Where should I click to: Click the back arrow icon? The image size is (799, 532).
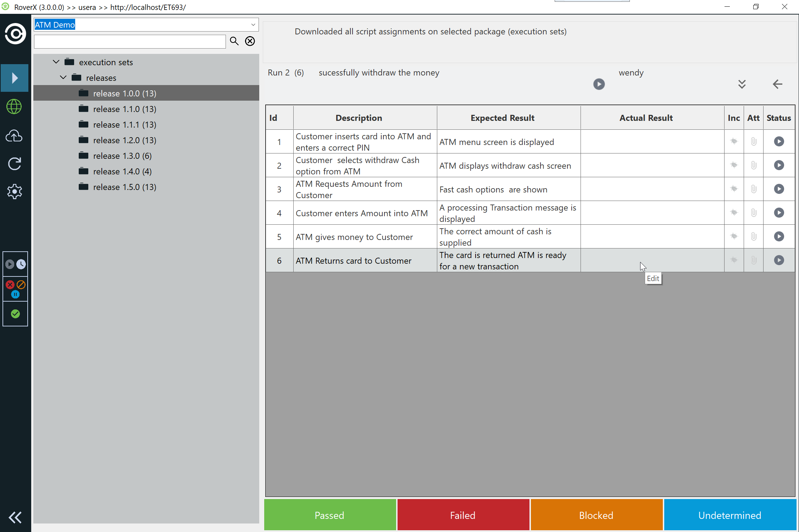pyautogui.click(x=777, y=84)
